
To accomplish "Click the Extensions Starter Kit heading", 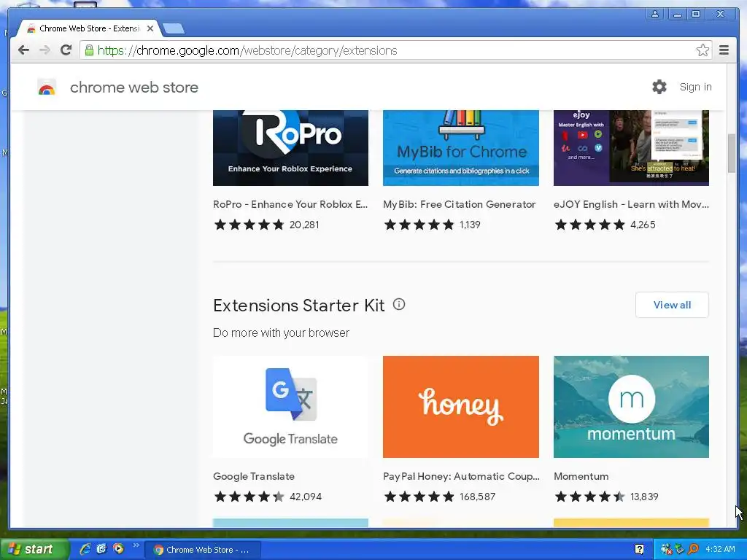I will click(298, 306).
